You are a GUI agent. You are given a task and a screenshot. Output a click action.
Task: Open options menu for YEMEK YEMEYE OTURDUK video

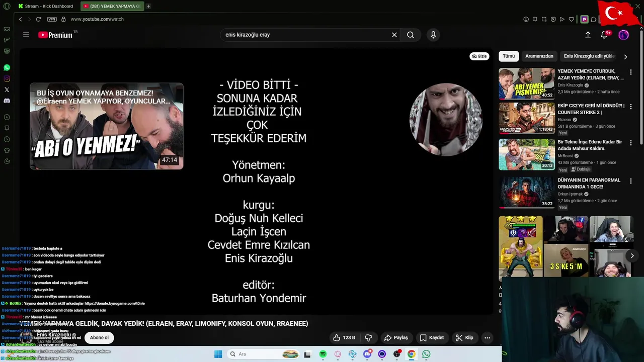click(631, 72)
